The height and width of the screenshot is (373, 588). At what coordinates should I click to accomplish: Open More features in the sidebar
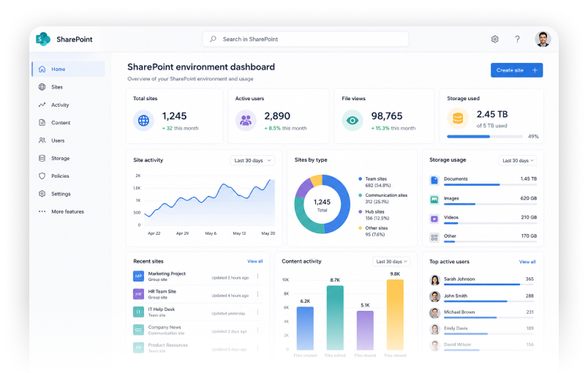click(x=68, y=211)
